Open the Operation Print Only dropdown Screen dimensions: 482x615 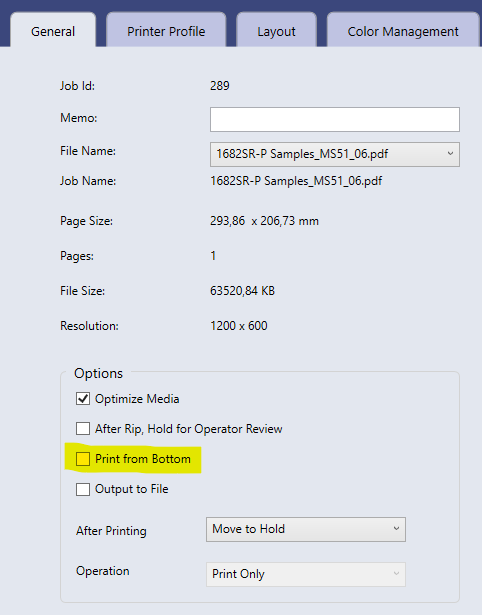pos(306,574)
